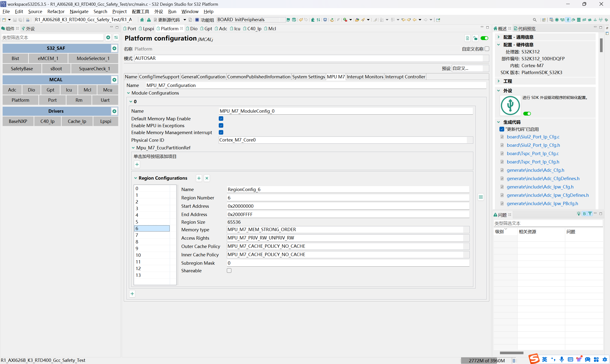
Task: Remove selected Region Configuration with X icon
Action: [207, 178]
